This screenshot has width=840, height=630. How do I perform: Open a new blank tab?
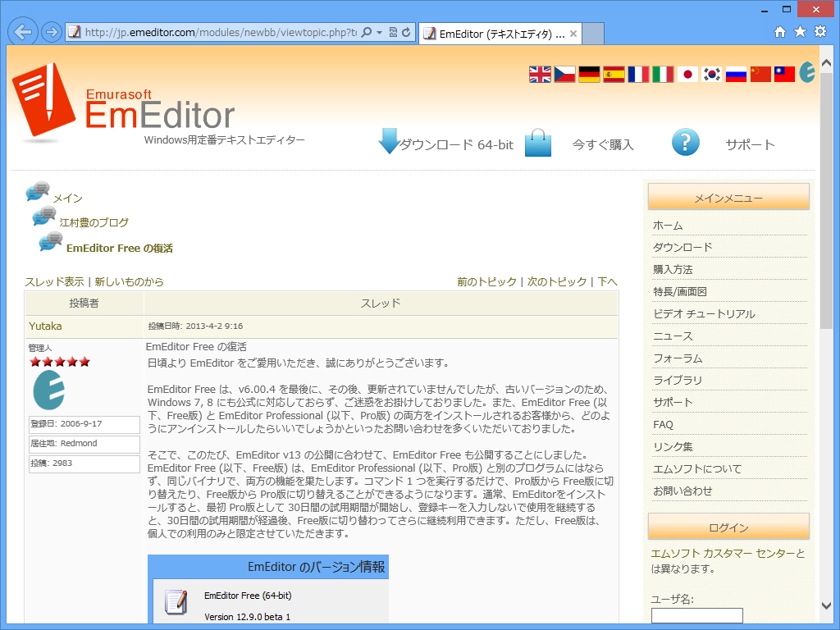tap(593, 34)
